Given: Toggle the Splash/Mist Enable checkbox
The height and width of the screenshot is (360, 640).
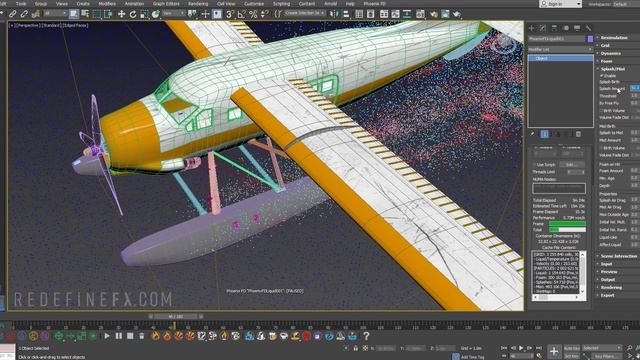Looking at the screenshot, I should (602, 76).
